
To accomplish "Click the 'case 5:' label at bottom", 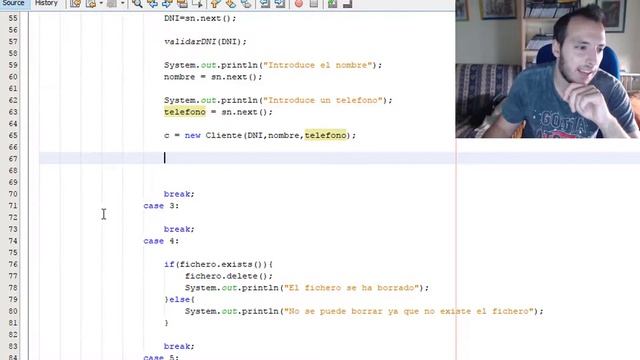I will coord(161,357).
